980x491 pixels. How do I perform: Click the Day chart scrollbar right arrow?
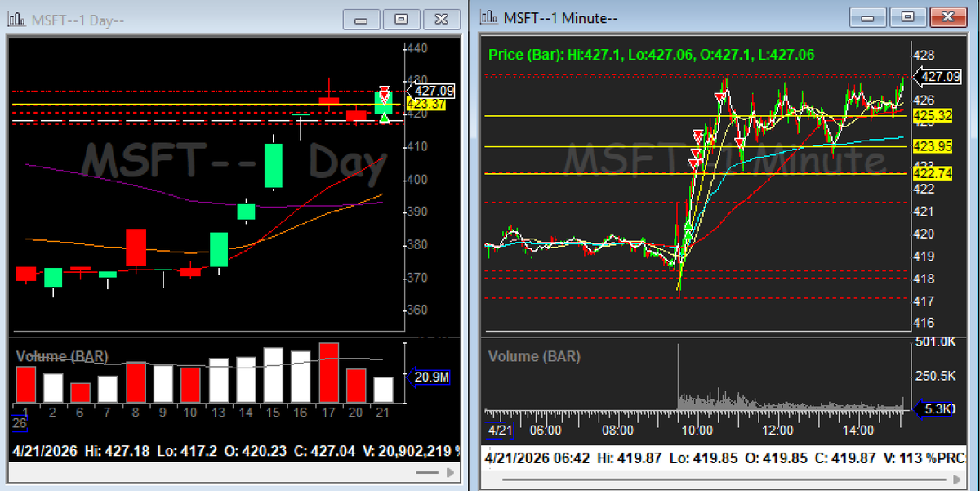450,472
